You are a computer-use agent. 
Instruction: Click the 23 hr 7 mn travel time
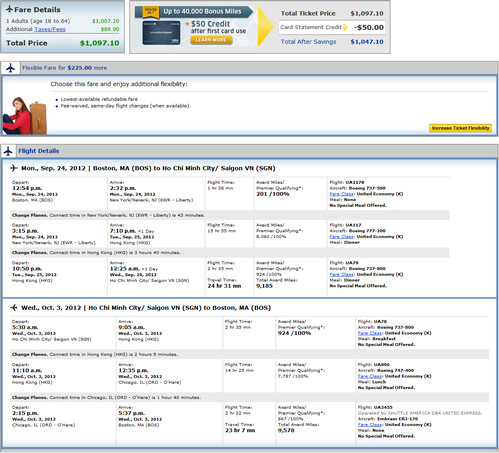240,431
